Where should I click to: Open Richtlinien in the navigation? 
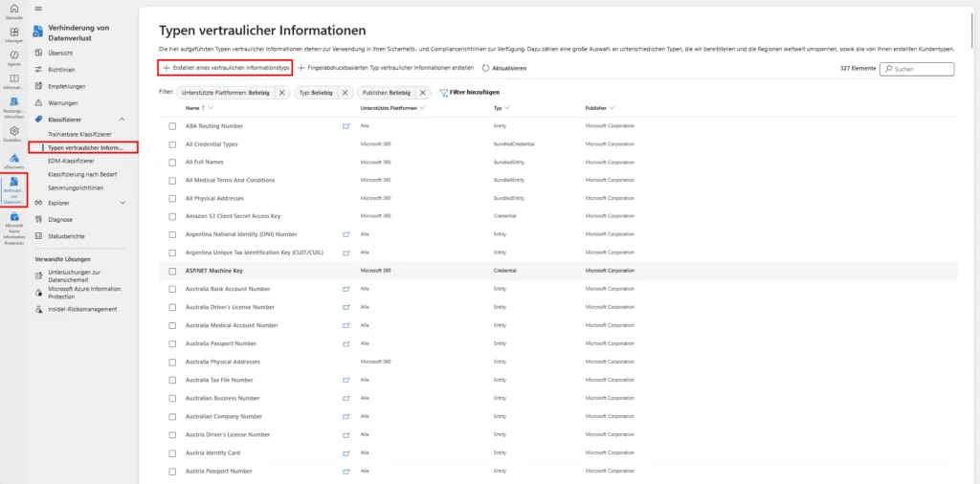pos(60,70)
